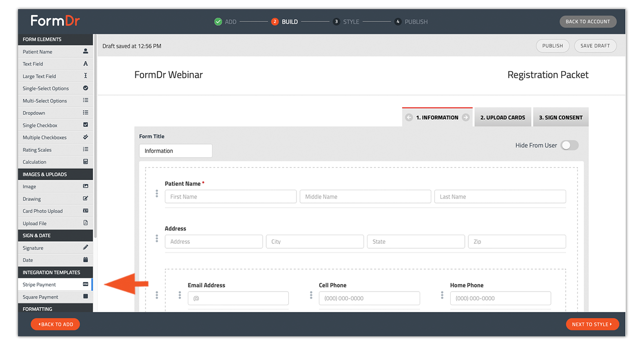
Task: Click the Form Title input field
Action: (176, 151)
